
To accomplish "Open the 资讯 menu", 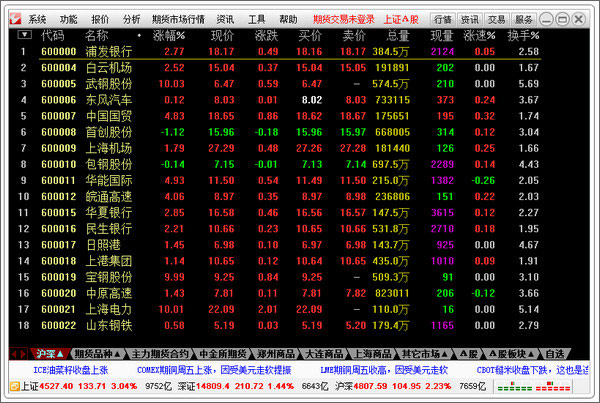I will click(x=225, y=20).
